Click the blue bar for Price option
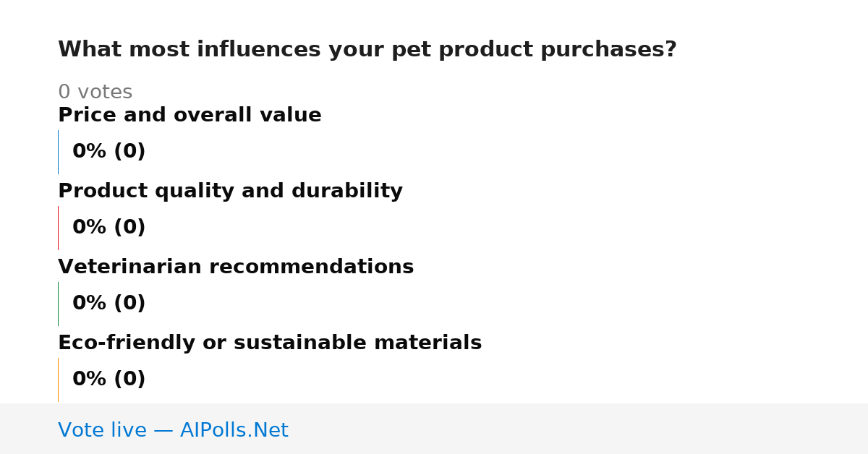The height and width of the screenshot is (454, 868). point(58,152)
